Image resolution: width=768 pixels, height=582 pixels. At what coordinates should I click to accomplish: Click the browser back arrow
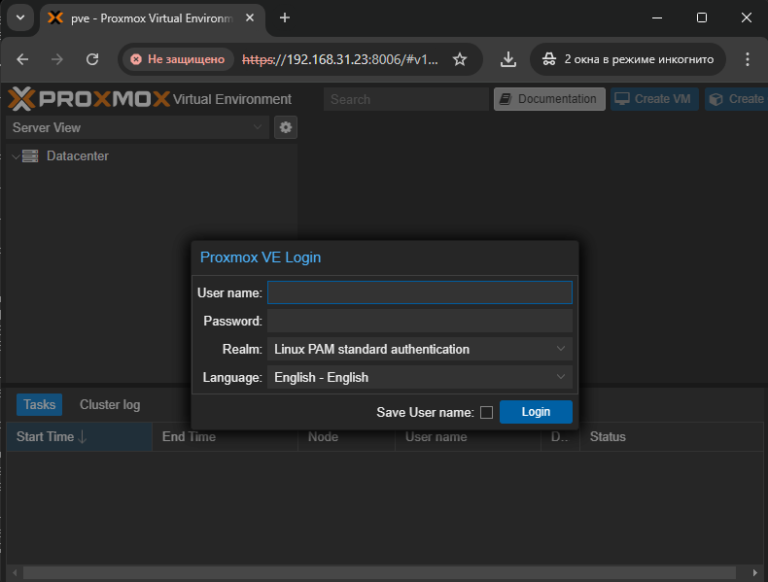point(23,59)
